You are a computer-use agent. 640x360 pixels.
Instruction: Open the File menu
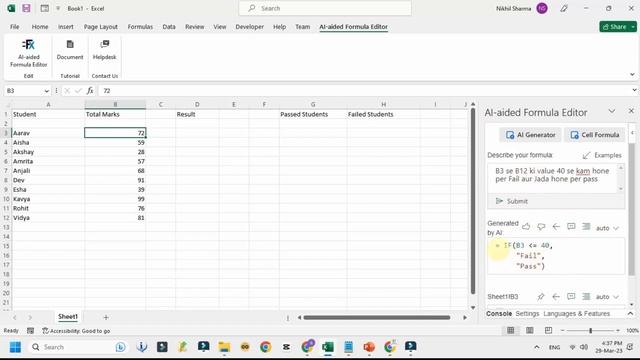tap(15, 27)
